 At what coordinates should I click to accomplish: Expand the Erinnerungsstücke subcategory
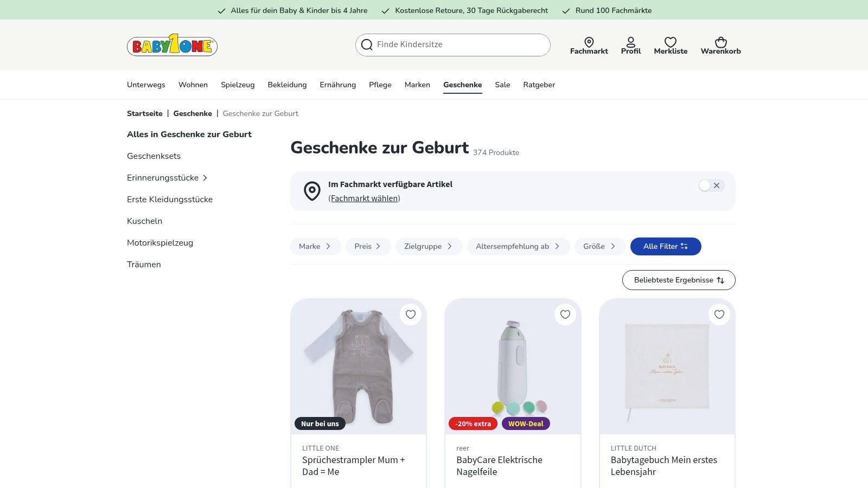point(205,178)
